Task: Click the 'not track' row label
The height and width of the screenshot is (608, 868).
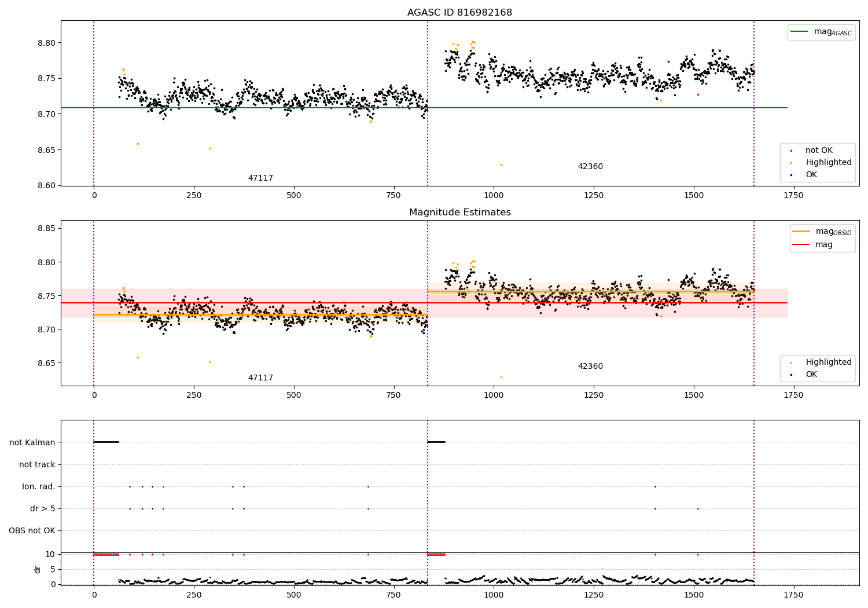Action: click(37, 464)
